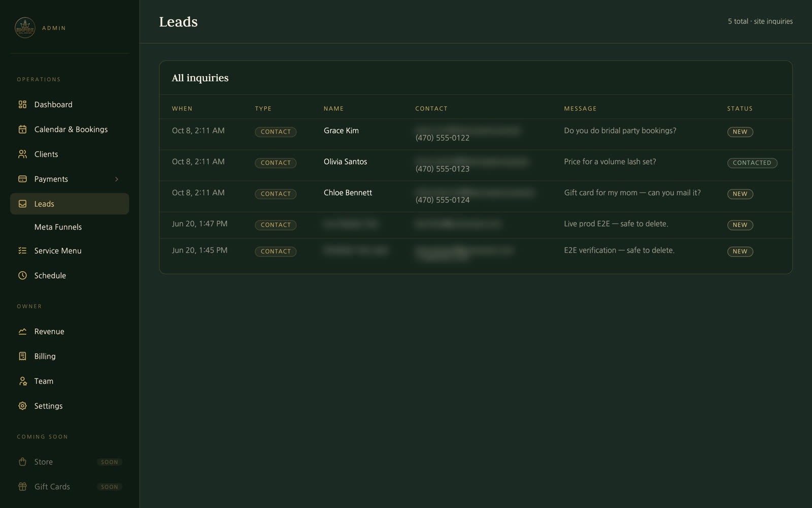This screenshot has width=812, height=508.
Task: Select the Clients people icon
Action: tap(22, 154)
